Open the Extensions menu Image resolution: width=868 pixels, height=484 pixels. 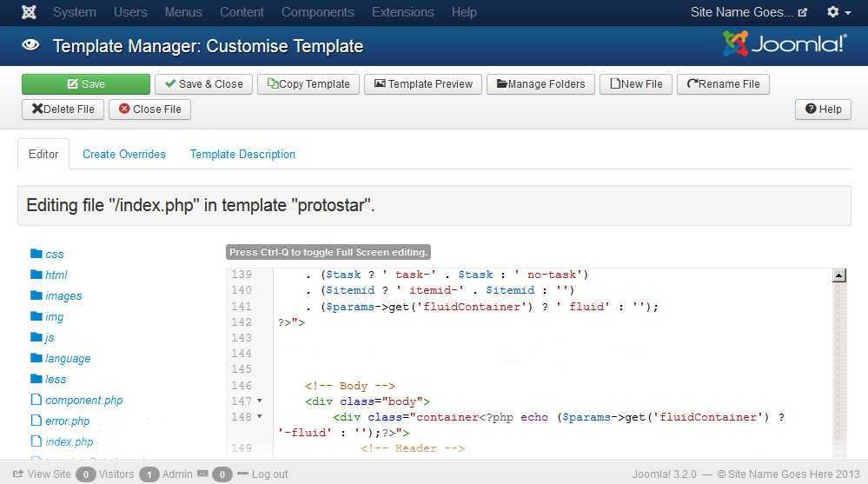click(x=402, y=12)
